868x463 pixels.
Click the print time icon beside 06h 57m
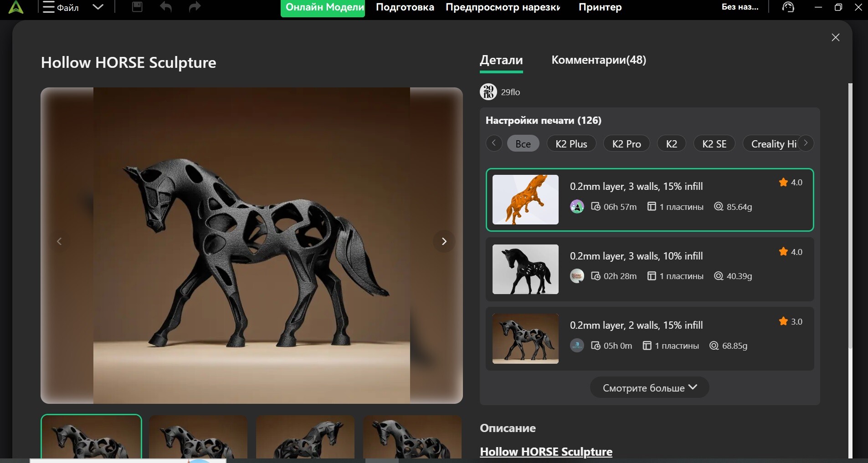click(596, 207)
